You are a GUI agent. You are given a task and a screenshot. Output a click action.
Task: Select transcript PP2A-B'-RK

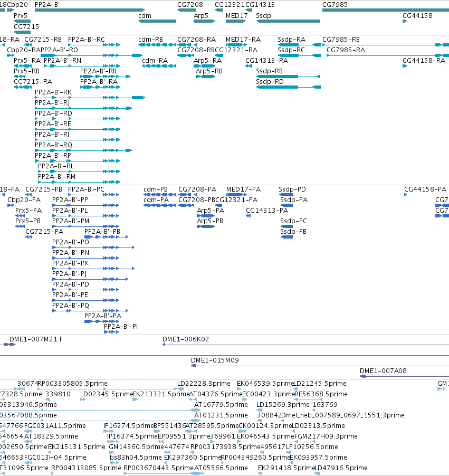tap(90, 98)
